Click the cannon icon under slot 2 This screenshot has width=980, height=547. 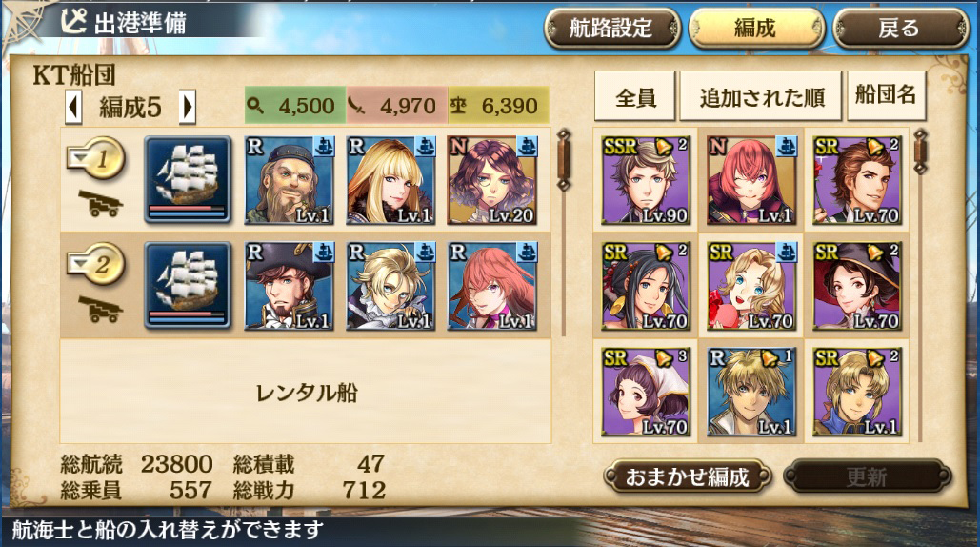100,310
